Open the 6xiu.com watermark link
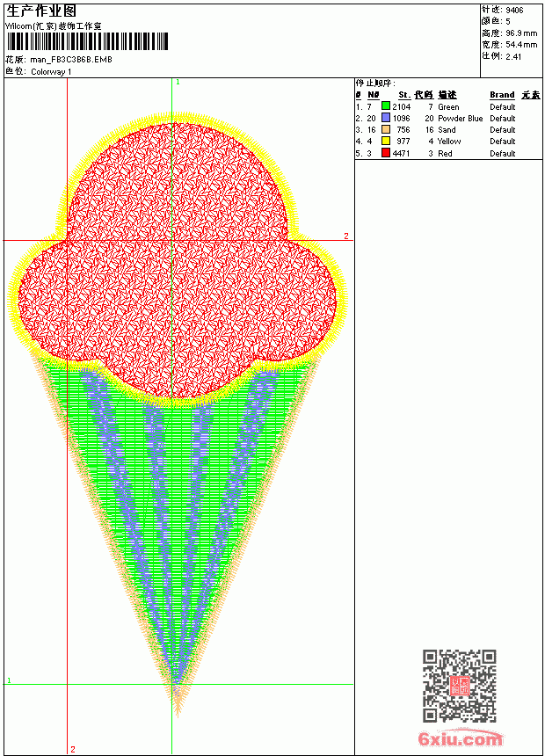 click(x=460, y=738)
